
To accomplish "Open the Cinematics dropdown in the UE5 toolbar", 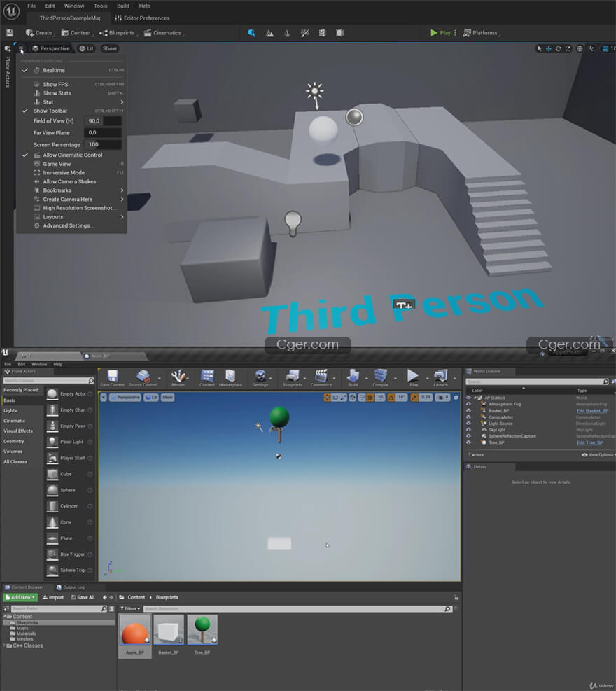I will (163, 33).
